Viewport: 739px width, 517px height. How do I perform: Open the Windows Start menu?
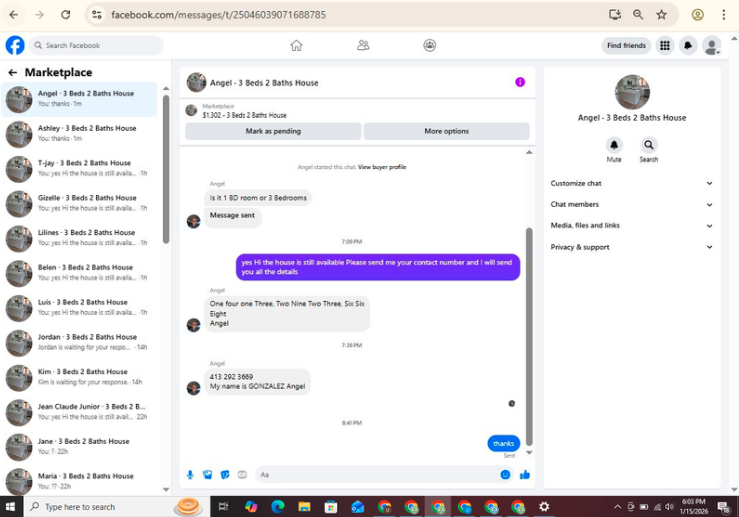click(x=10, y=507)
